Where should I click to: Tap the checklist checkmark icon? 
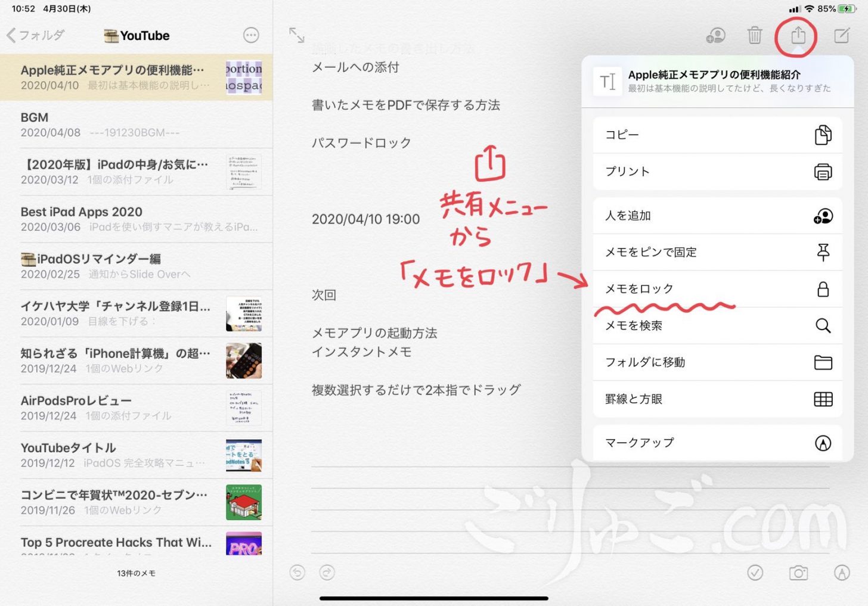(x=755, y=573)
